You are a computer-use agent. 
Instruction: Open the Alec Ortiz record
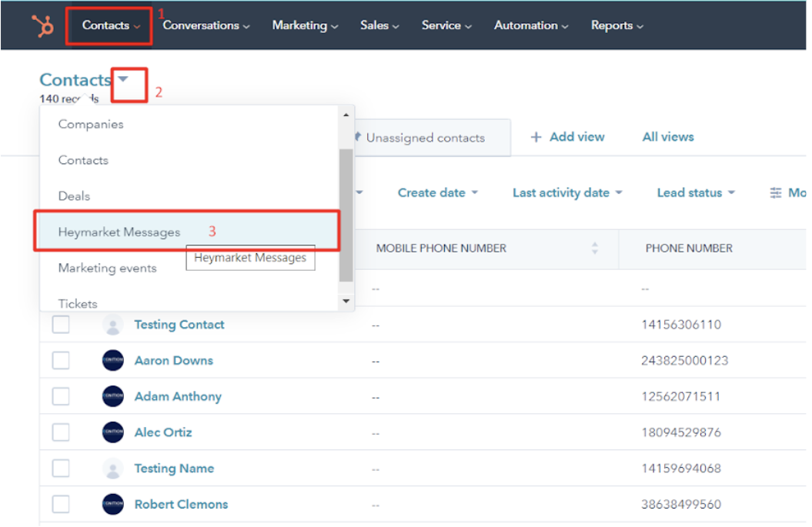pos(163,432)
